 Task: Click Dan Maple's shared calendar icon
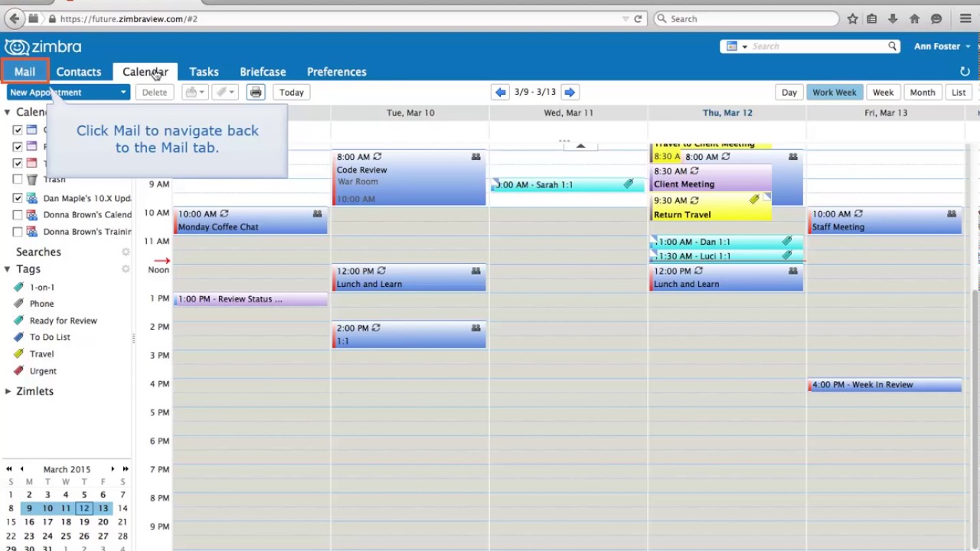pyautogui.click(x=32, y=198)
